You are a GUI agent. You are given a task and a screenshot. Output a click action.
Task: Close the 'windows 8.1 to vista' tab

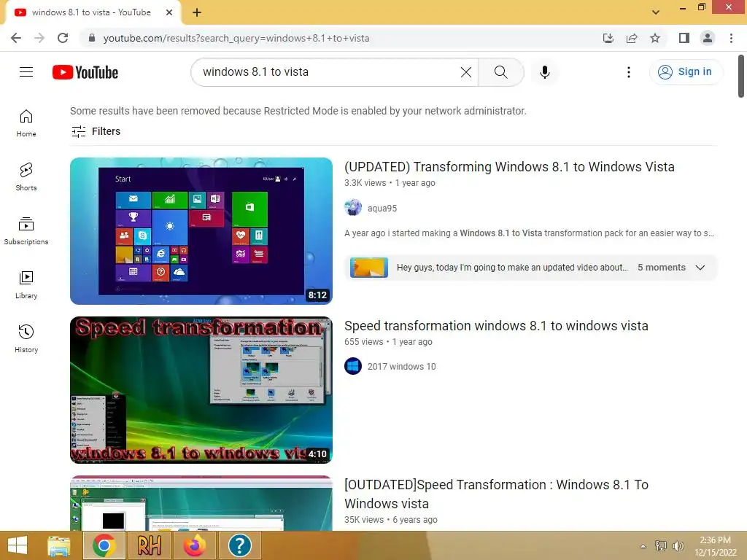click(x=169, y=12)
